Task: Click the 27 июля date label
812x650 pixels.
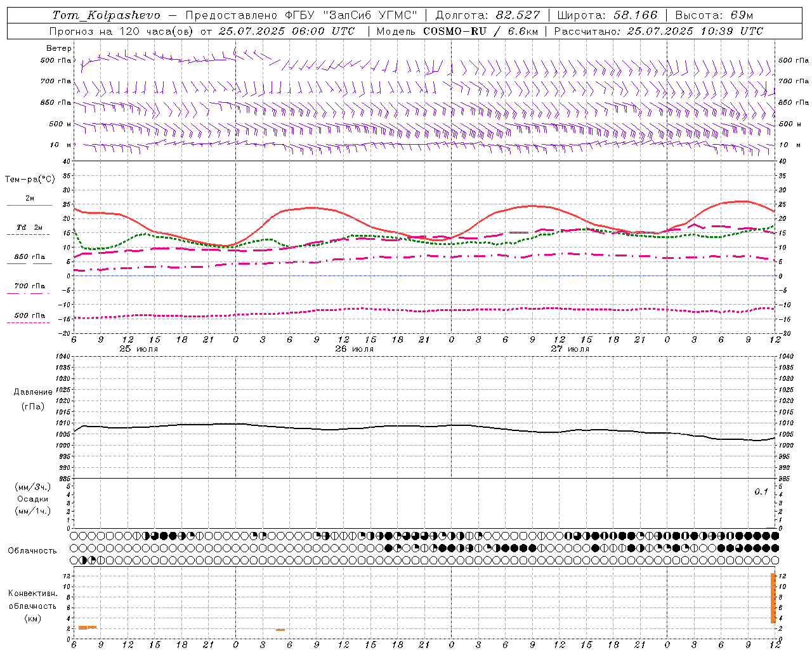Action: point(570,348)
